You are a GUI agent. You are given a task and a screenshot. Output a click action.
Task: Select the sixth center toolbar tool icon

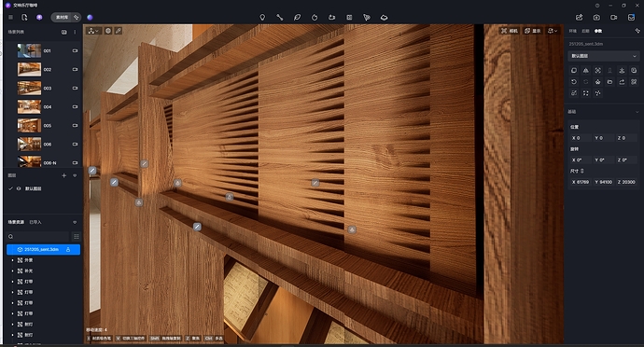pyautogui.click(x=349, y=17)
